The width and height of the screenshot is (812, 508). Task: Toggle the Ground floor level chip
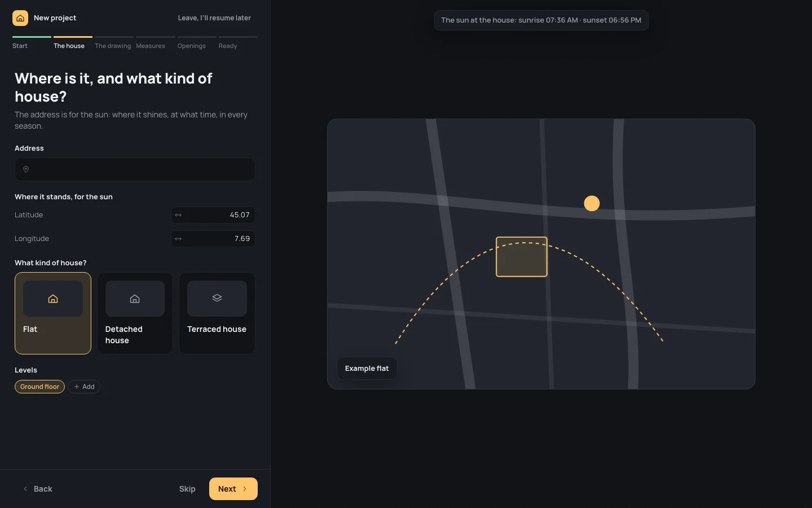pyautogui.click(x=39, y=387)
